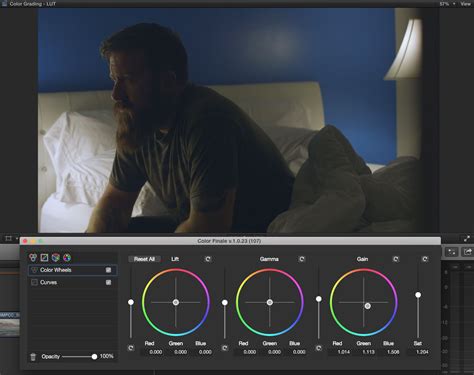Click the fit-frame icon beside the share icon

[452, 252]
